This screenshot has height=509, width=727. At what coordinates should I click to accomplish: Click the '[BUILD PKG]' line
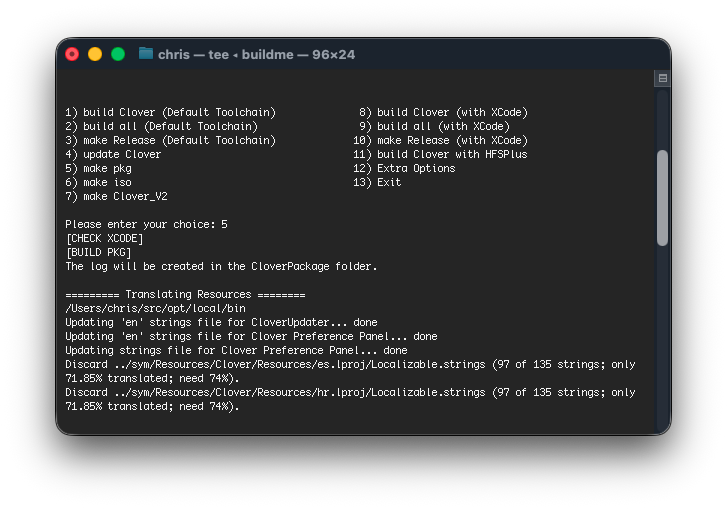coord(98,252)
